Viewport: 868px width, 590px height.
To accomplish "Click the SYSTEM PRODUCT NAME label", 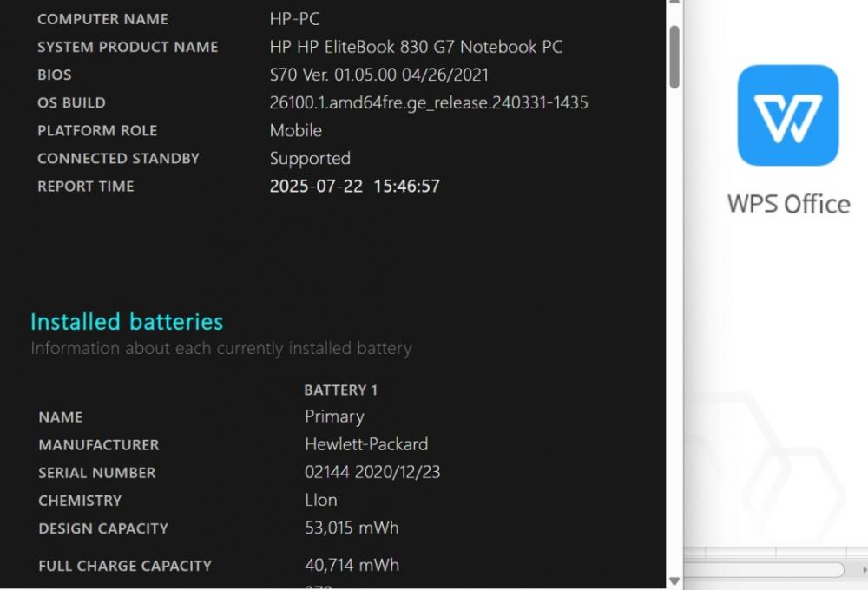I will tap(128, 47).
